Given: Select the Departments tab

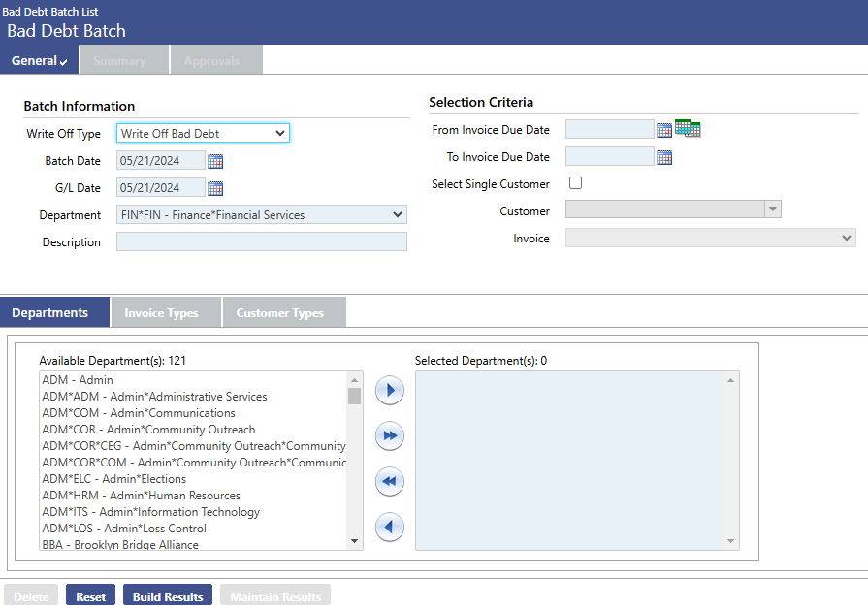Looking at the screenshot, I should 55,312.
